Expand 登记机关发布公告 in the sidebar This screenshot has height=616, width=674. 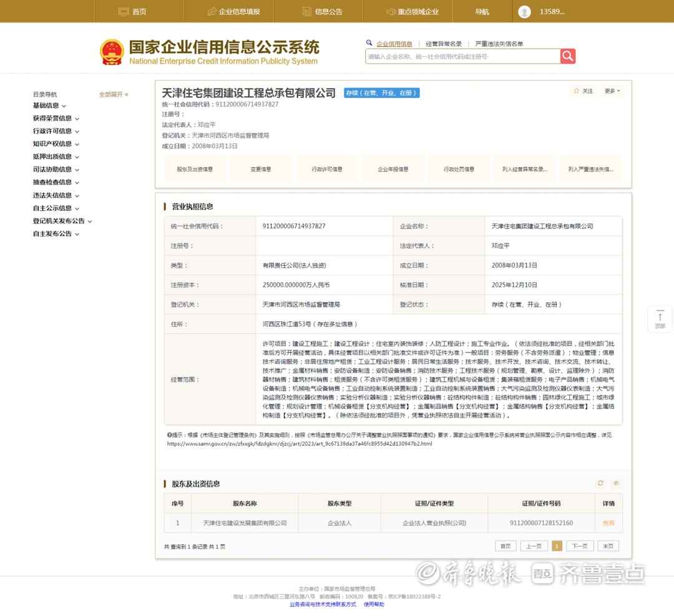click(x=62, y=221)
